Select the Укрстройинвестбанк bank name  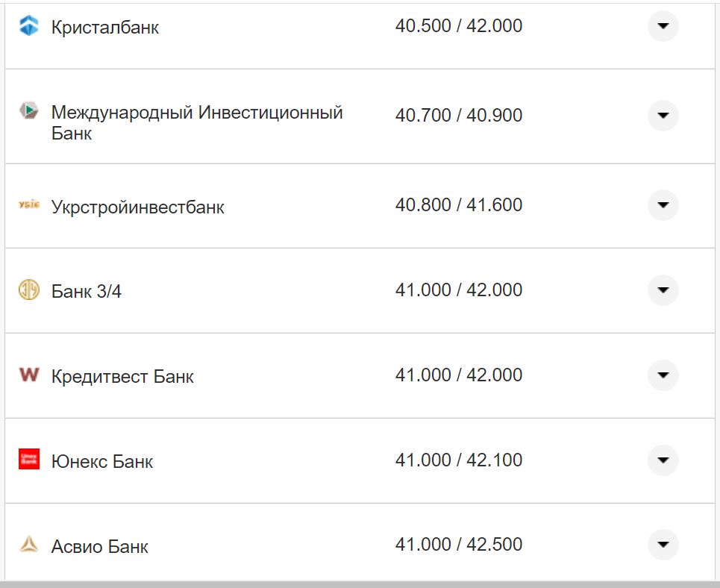[138, 206]
